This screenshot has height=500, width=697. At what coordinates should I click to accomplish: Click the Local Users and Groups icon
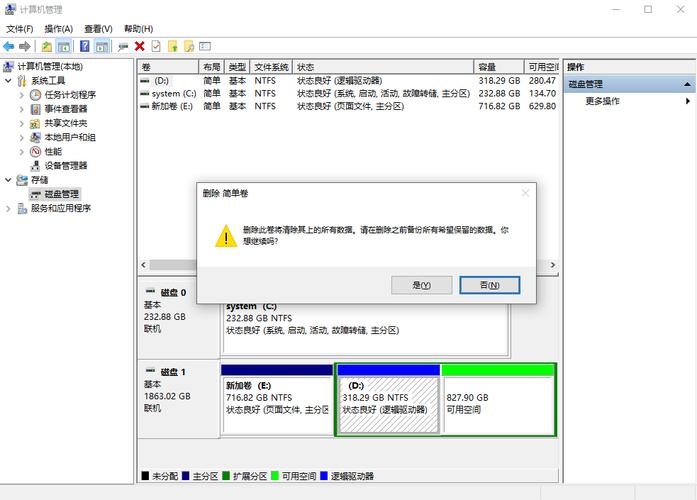(x=35, y=137)
